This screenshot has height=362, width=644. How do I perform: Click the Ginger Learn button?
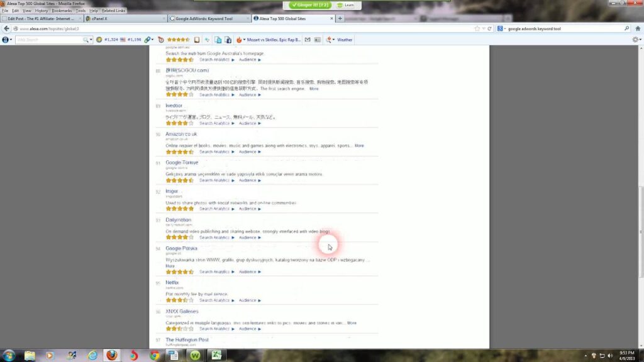click(x=346, y=5)
